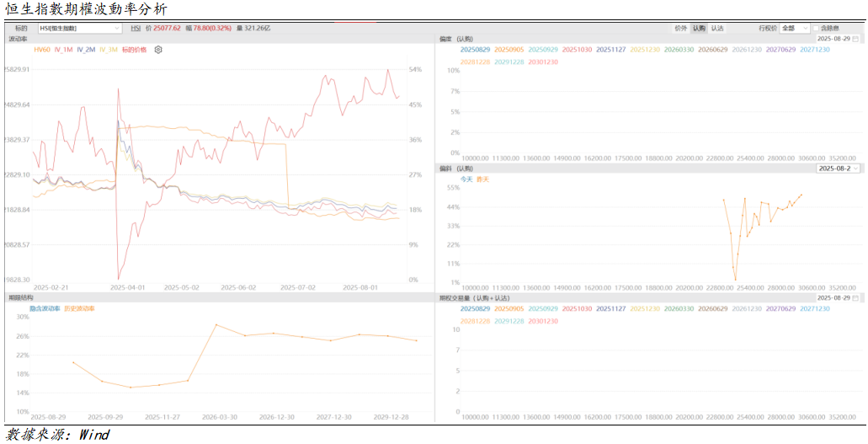Viewport: 868px width, 444px height.
Task: Open the calendar icon in the 期权交易量 panel
Action: coord(855,297)
